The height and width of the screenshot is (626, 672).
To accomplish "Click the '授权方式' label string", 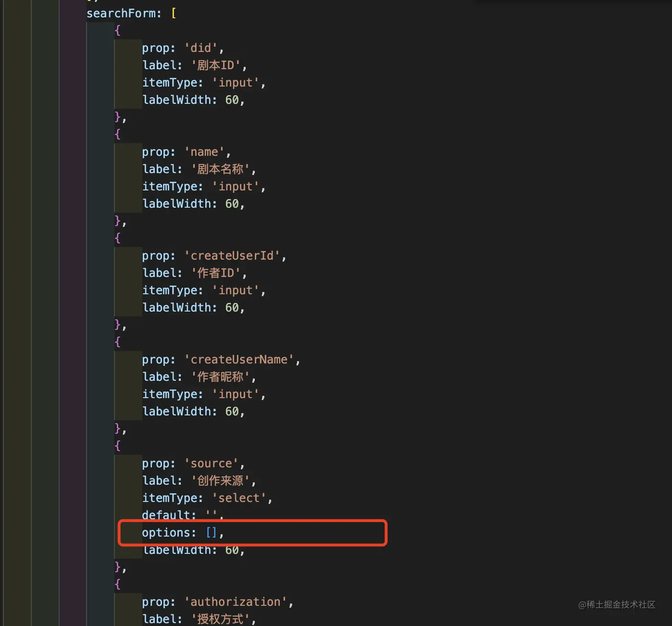I will click(220, 619).
